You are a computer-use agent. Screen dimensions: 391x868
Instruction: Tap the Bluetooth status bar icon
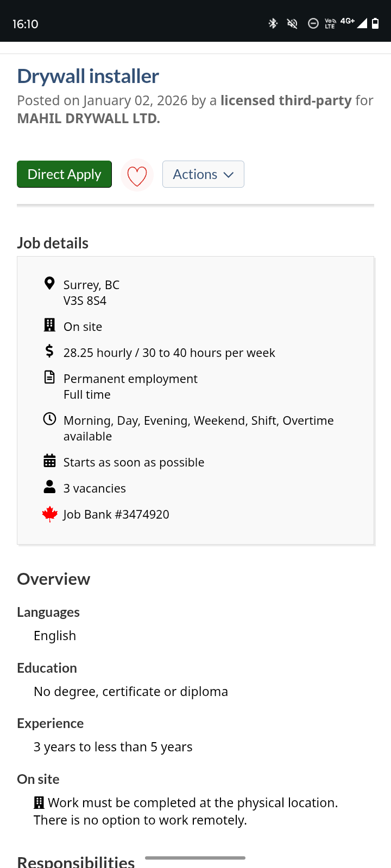(273, 23)
